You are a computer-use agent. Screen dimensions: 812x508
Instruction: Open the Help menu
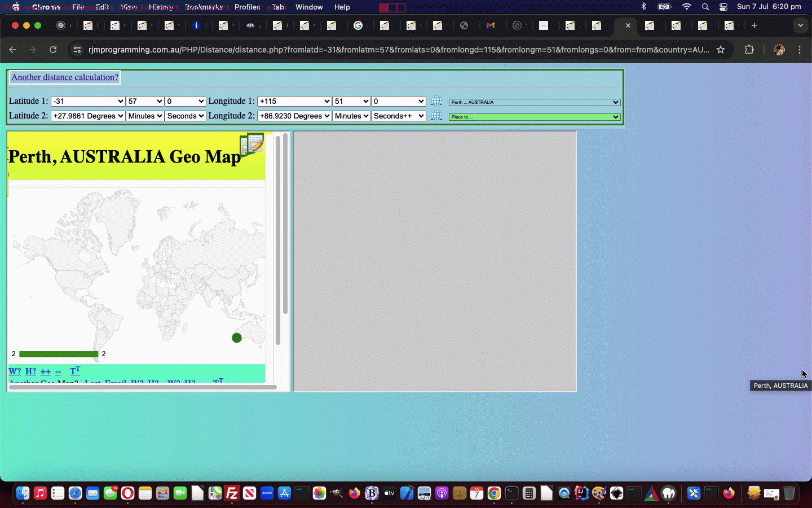(342, 7)
